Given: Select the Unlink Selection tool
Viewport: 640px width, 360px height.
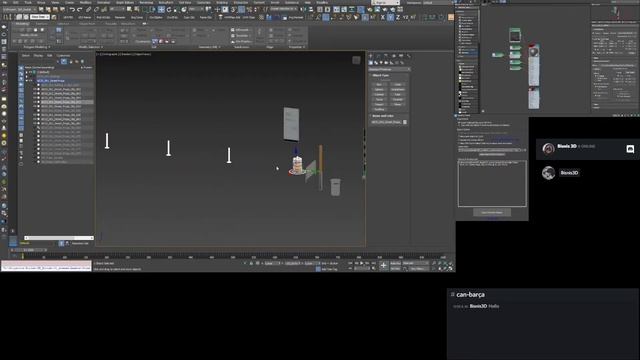Looking at the screenshot, I should (x=96, y=9).
